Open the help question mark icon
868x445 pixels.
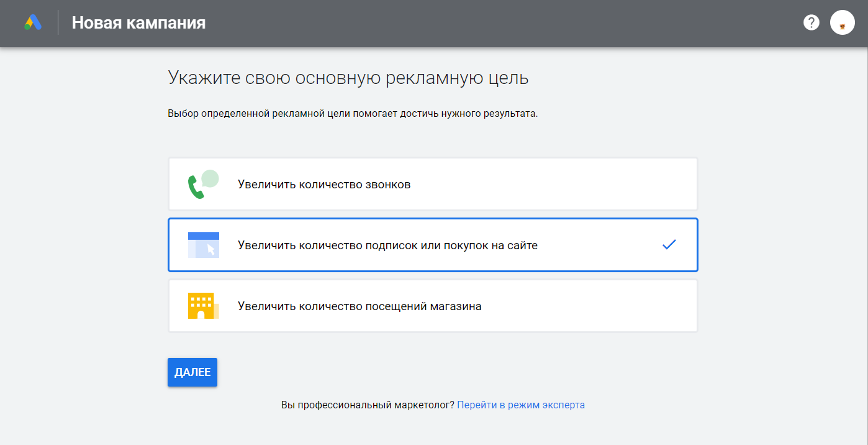click(x=811, y=23)
